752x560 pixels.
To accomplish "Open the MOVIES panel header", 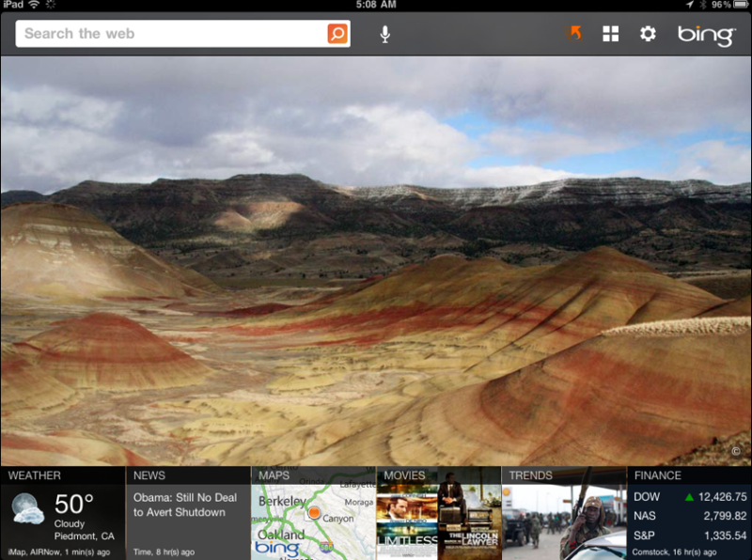I will point(404,475).
